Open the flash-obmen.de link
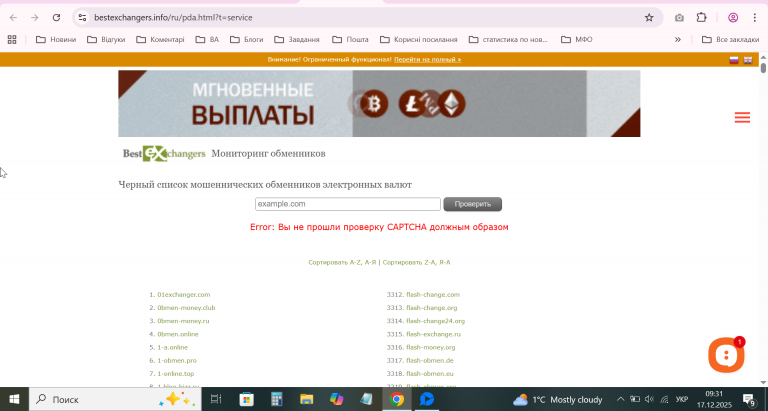The height and width of the screenshot is (411, 768). tap(430, 361)
